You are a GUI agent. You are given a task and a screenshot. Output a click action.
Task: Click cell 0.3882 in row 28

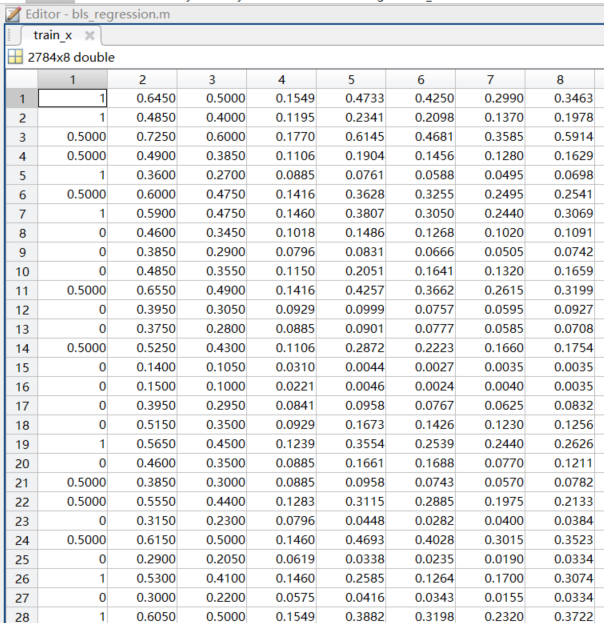[351, 617]
